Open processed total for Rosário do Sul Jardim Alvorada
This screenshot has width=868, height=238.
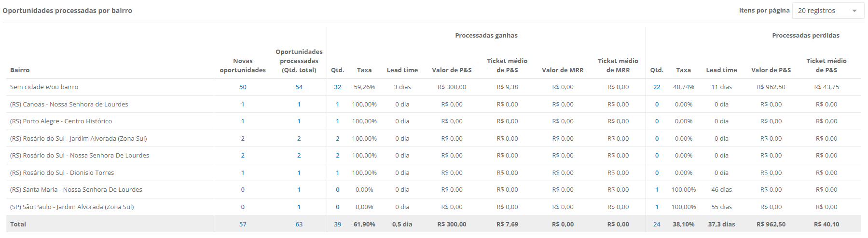point(299,139)
